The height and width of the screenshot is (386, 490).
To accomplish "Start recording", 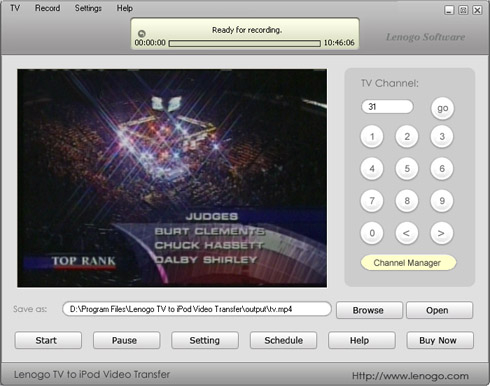I will click(x=48, y=340).
